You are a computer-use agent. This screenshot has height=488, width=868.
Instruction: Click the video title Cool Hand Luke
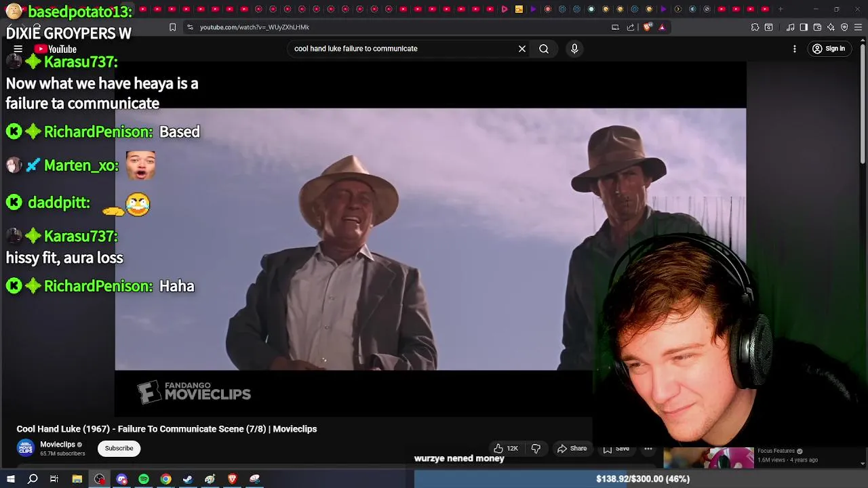[x=167, y=429]
